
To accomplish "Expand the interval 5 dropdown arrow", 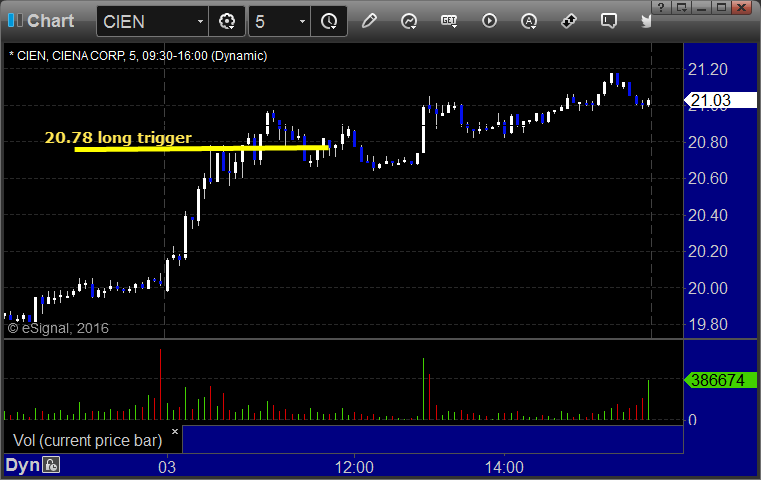I will [x=302, y=21].
